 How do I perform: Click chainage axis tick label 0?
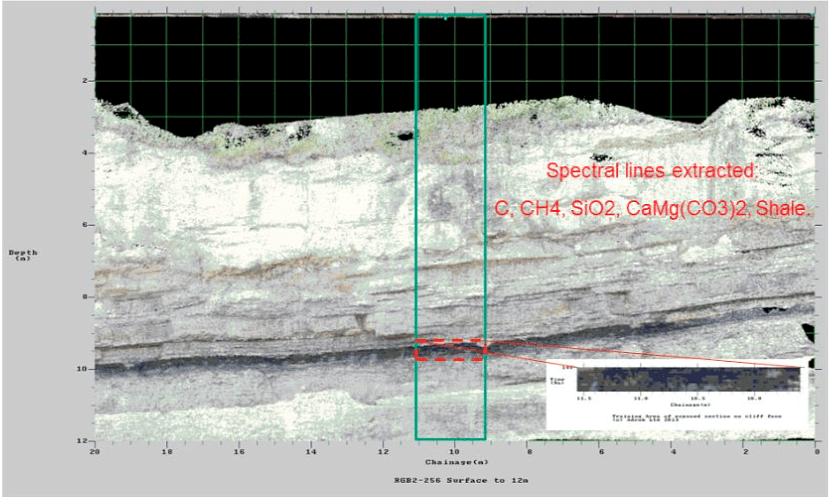816,452
